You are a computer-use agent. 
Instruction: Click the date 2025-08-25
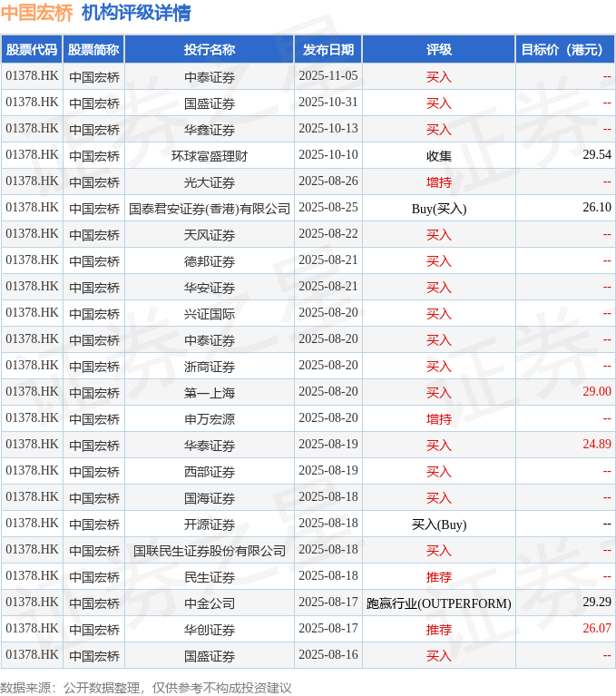click(328, 207)
